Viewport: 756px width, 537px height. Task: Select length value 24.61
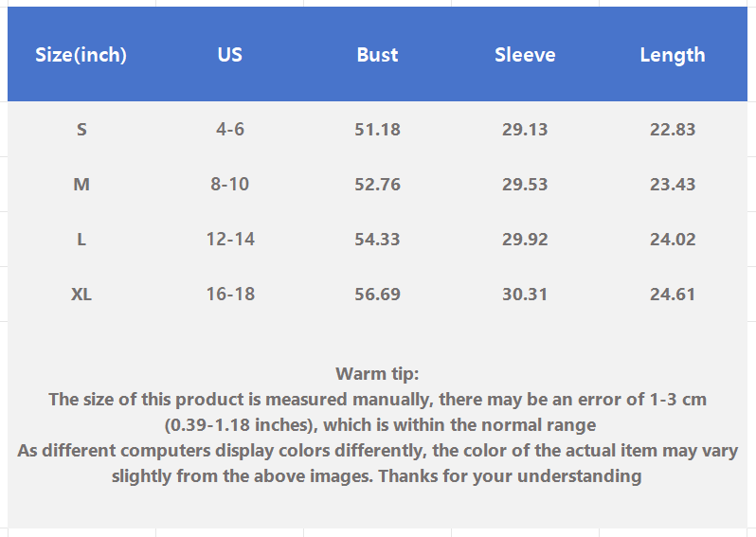[x=673, y=294]
